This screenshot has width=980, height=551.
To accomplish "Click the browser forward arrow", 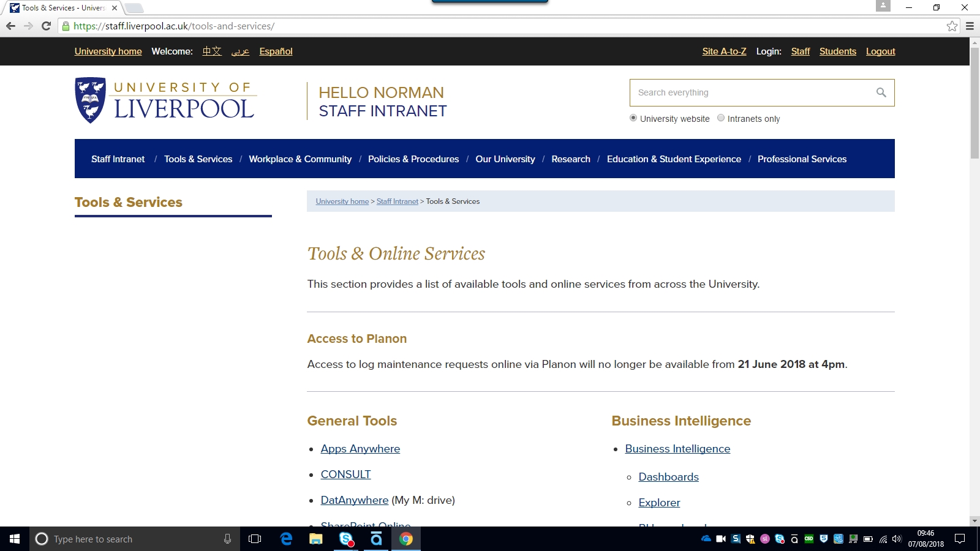I will 28,26.
